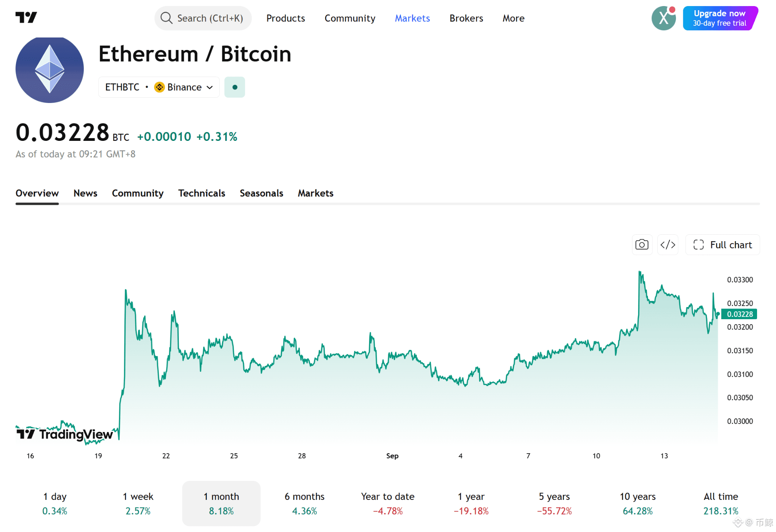Select the 5 years range option
The height and width of the screenshot is (532, 776).
[554, 503]
